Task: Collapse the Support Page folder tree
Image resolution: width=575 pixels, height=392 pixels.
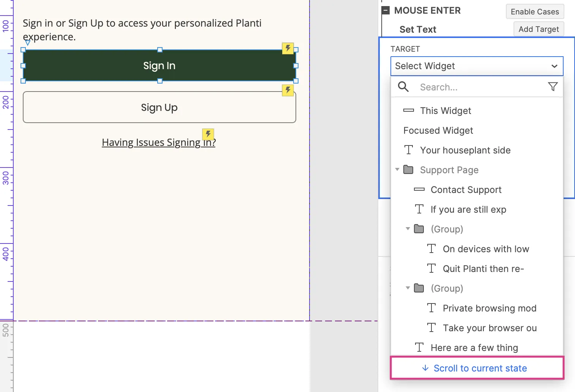Action: 397,169
